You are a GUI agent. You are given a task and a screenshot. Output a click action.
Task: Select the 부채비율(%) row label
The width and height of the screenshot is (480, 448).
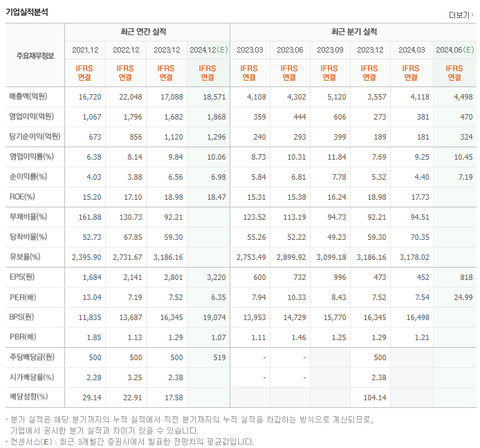pyautogui.click(x=28, y=216)
